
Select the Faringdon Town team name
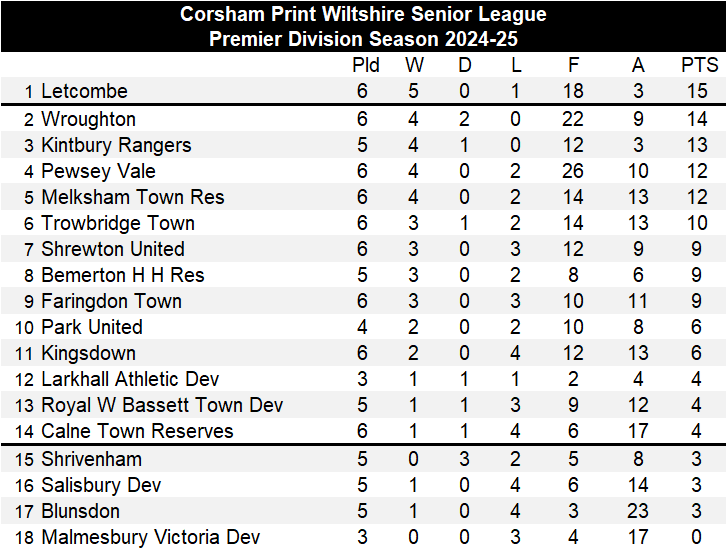(111, 301)
